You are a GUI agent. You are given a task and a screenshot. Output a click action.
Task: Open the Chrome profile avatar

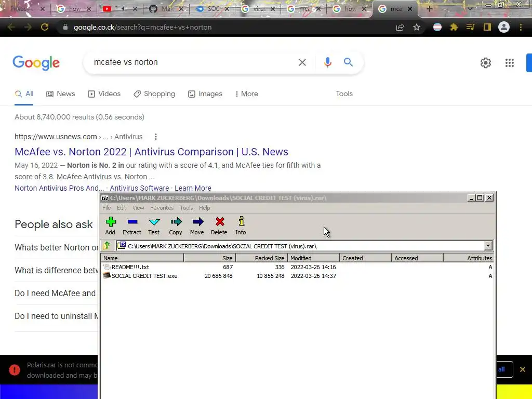pos(504,27)
